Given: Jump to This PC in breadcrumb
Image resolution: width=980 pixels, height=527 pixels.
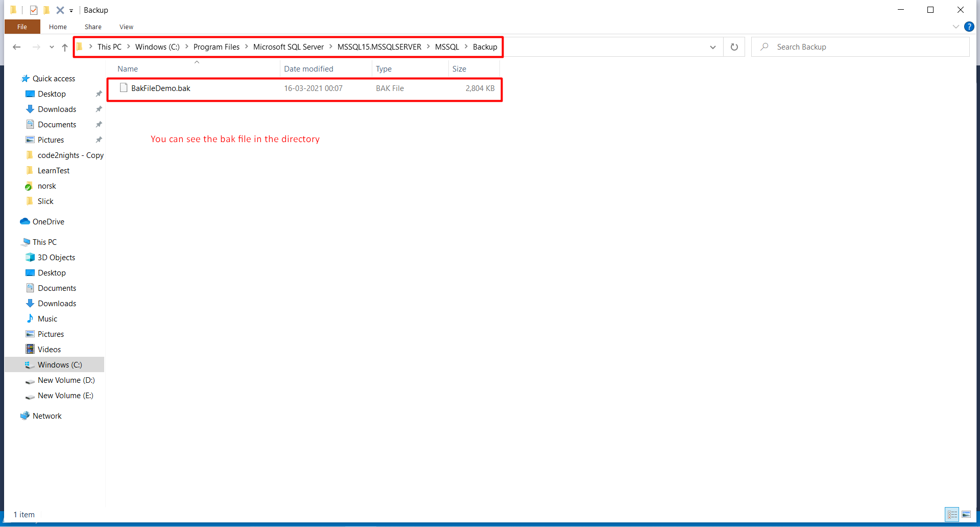Looking at the screenshot, I should point(109,47).
